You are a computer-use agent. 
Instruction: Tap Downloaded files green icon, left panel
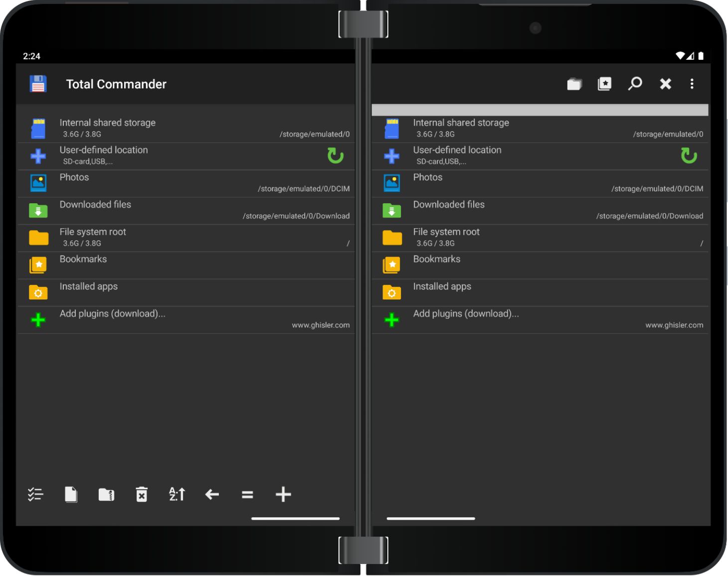coord(38,210)
